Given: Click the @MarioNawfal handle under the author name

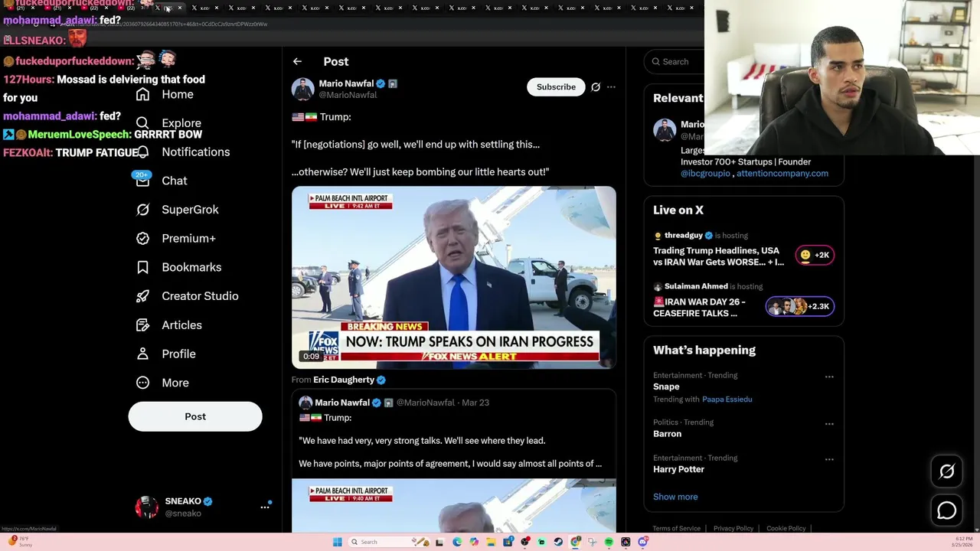Looking at the screenshot, I should (x=348, y=95).
